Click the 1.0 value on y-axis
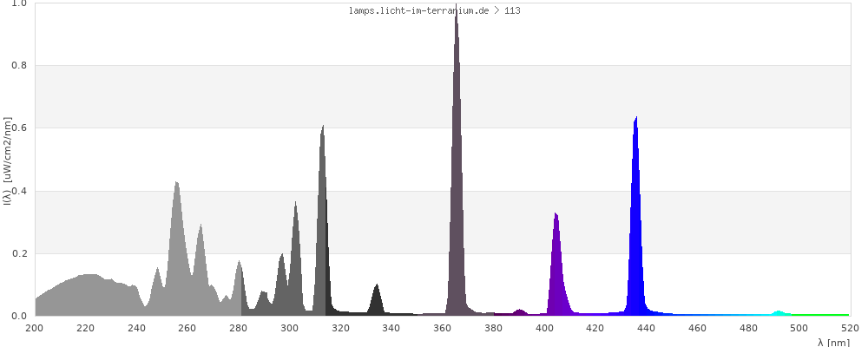Screen dimensions: 868x347 (x=18, y=3)
